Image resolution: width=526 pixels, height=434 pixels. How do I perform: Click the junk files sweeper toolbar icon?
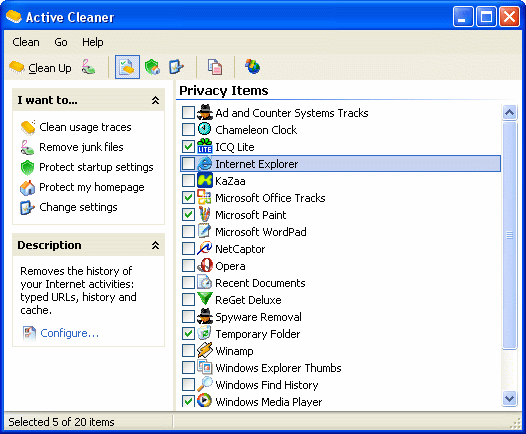pos(89,67)
